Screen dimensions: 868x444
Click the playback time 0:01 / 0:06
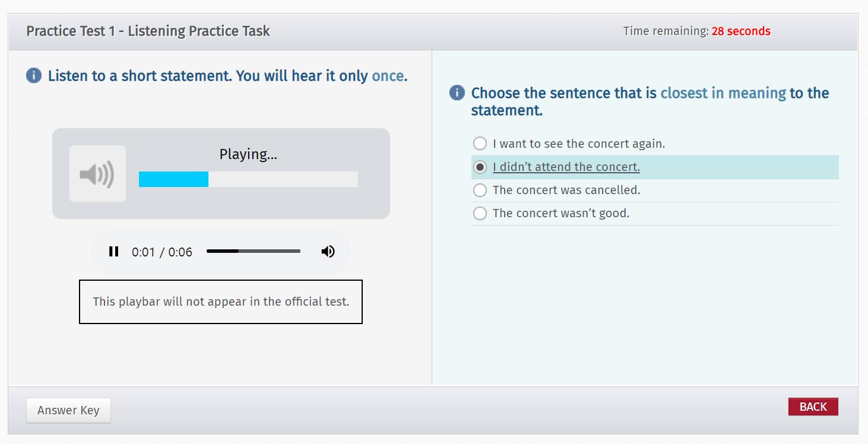[x=162, y=252]
